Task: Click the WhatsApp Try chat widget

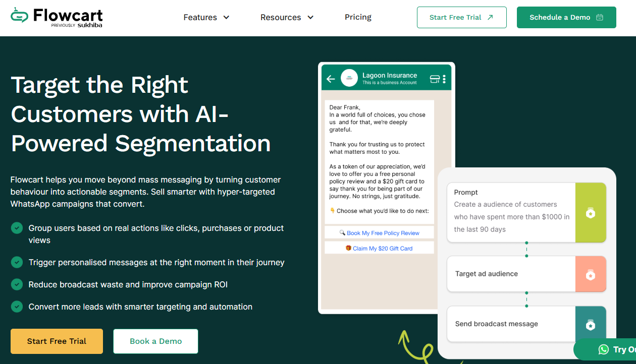Action: pyautogui.click(x=606, y=349)
